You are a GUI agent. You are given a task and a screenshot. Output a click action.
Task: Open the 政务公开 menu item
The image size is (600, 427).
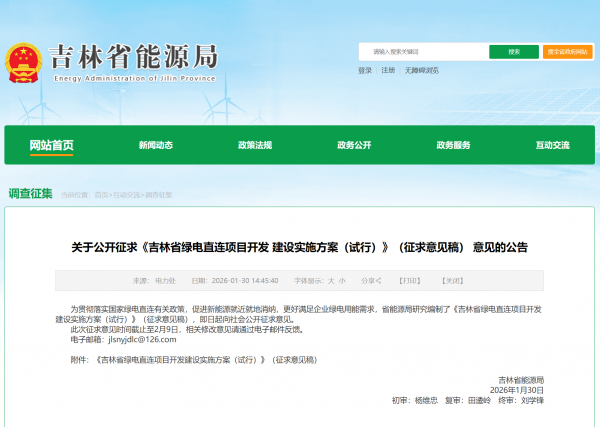tap(354, 145)
